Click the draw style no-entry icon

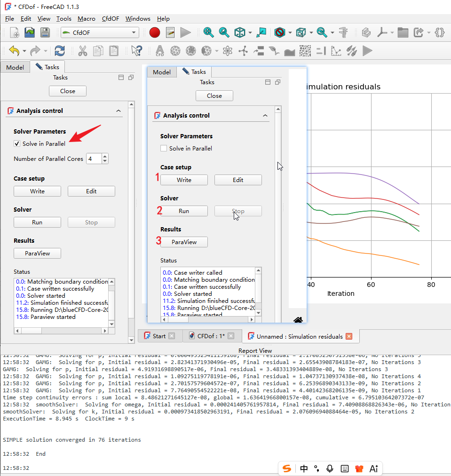[x=279, y=32]
